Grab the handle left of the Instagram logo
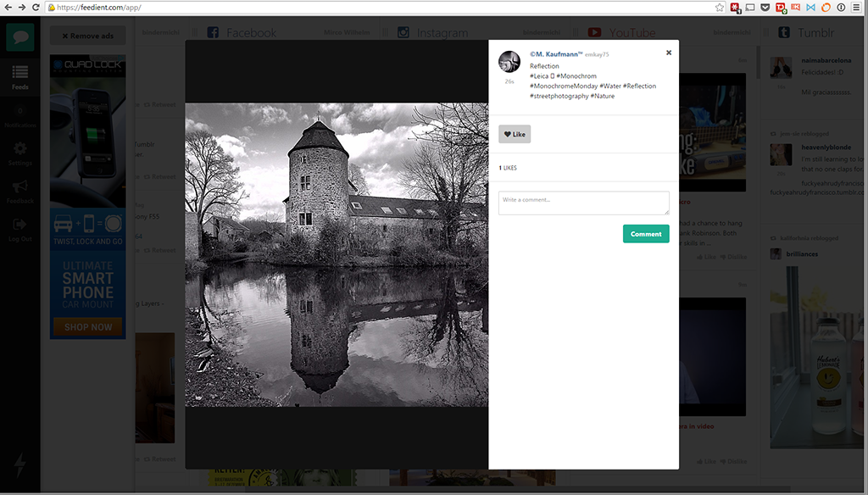 pos(386,32)
